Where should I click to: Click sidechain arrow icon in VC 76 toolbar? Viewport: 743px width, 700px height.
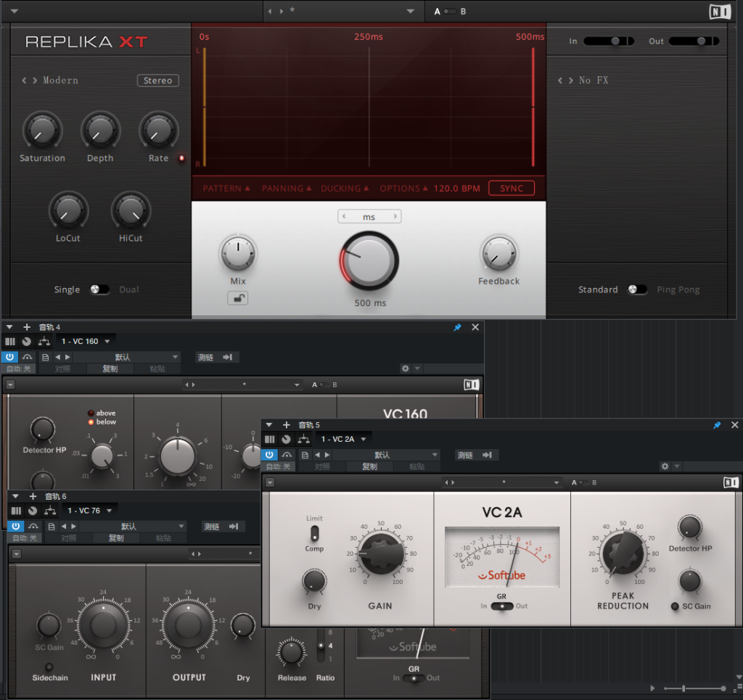(234, 527)
